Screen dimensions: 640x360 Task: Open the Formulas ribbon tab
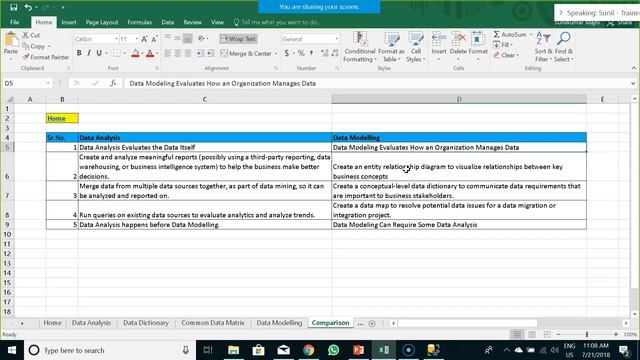coord(140,22)
